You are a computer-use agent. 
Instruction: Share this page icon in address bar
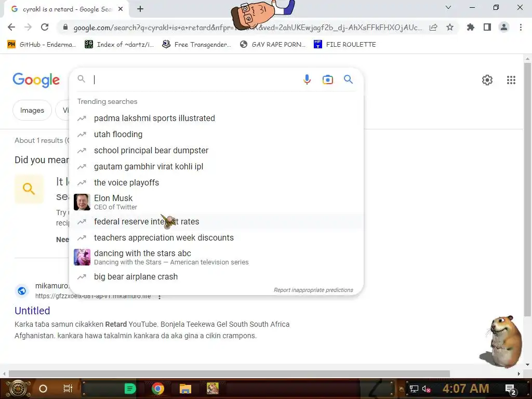433,27
